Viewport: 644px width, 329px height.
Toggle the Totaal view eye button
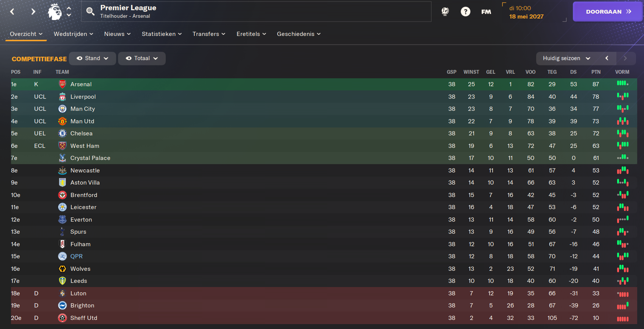tap(142, 58)
